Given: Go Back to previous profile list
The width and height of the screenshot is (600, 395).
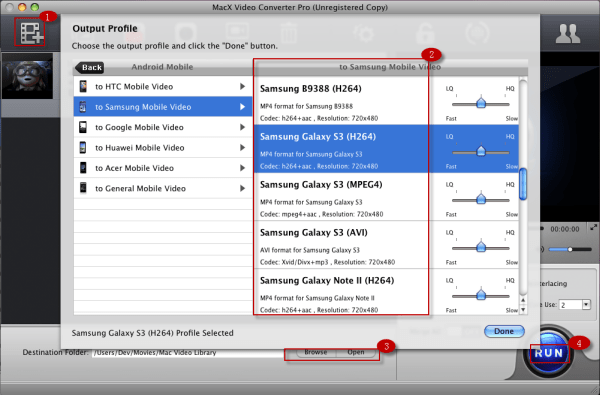Looking at the screenshot, I should (90, 67).
